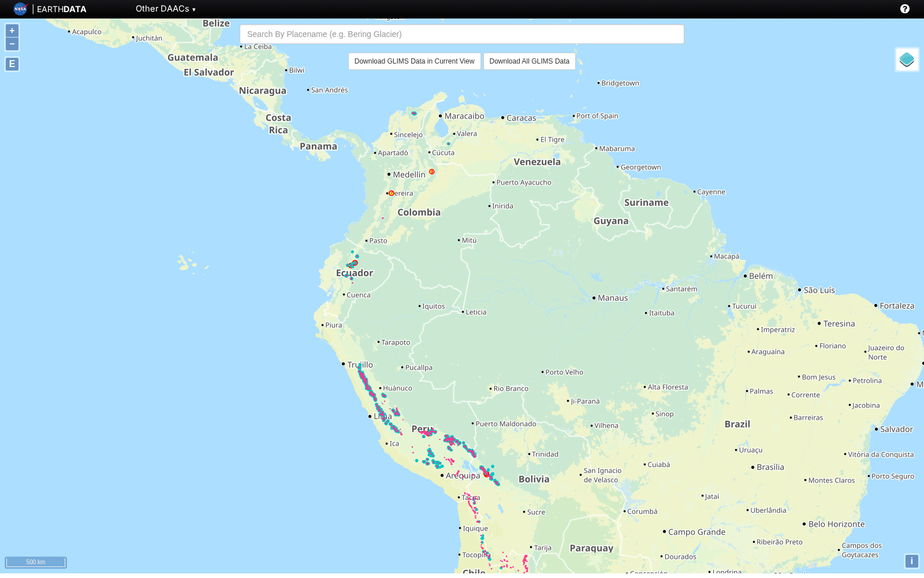The height and width of the screenshot is (578, 924).
Task: Click the Maracaibo city label
Action: pyautogui.click(x=464, y=116)
